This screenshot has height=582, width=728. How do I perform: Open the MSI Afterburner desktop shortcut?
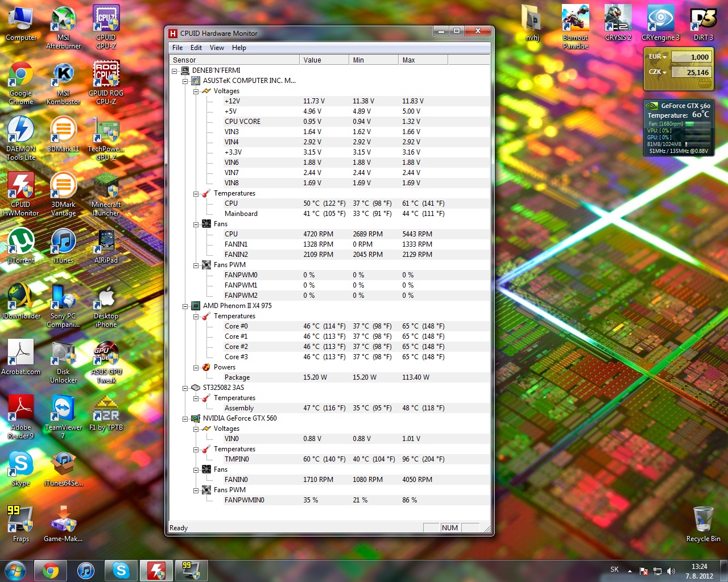pyautogui.click(x=63, y=27)
